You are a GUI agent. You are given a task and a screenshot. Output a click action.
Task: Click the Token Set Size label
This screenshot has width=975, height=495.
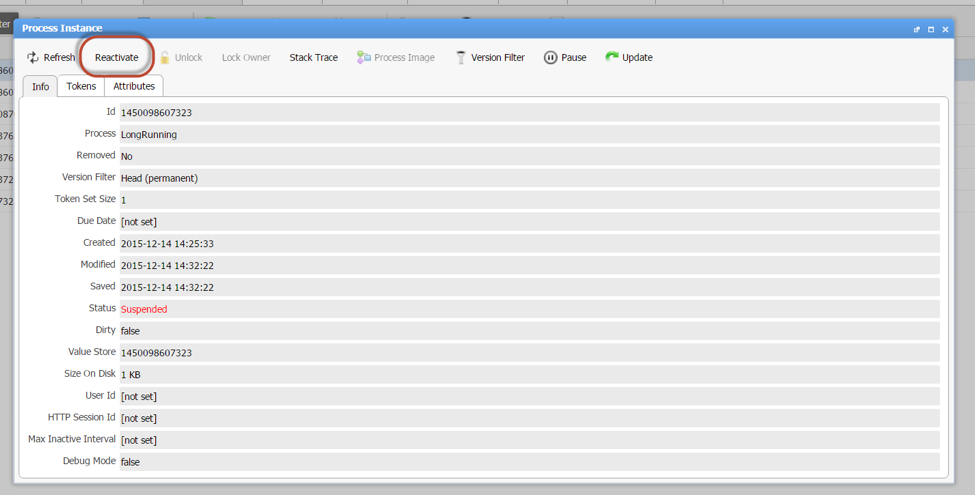(x=85, y=199)
